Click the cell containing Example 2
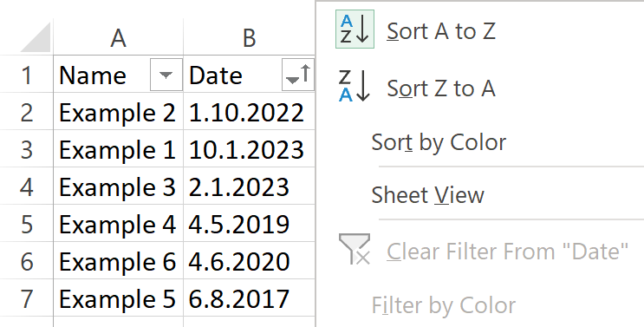Screen dimensions: 644x327 pos(118,112)
